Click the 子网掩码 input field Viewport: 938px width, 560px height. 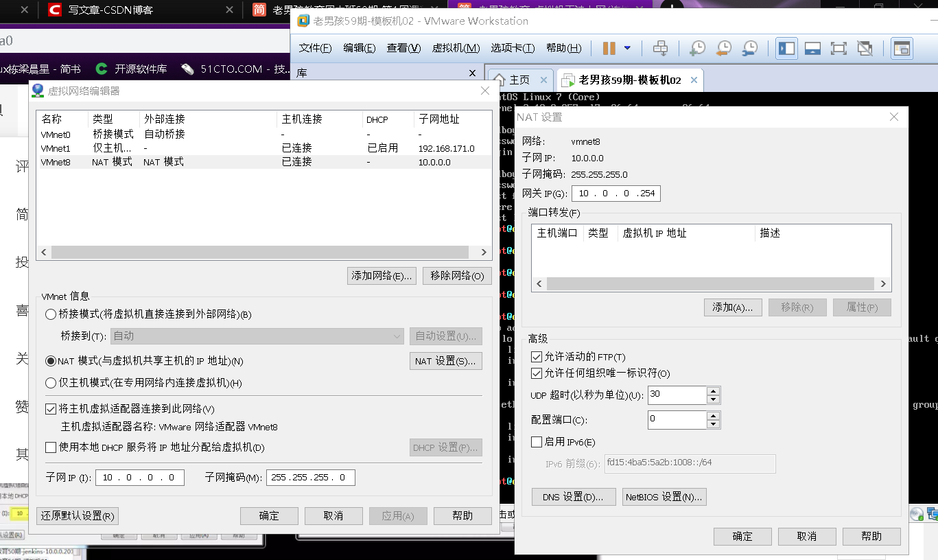(x=310, y=478)
